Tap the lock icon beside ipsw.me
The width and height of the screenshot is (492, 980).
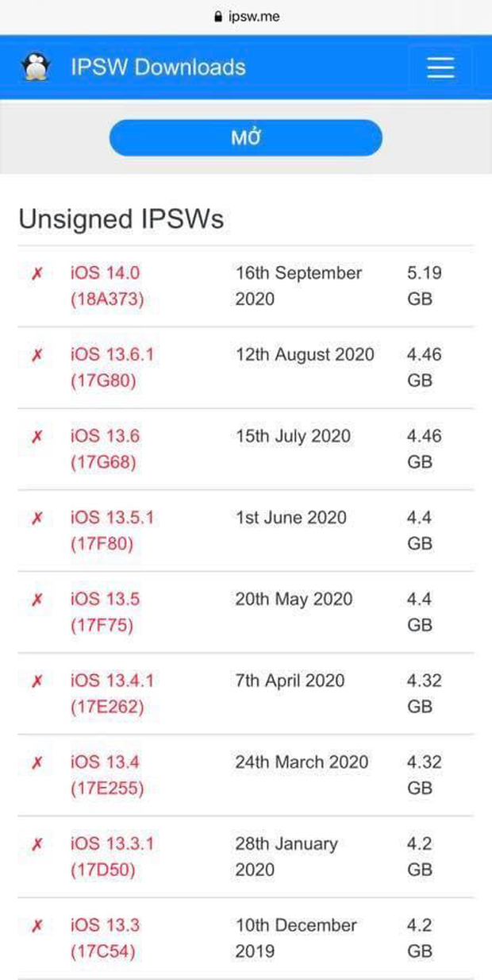[217, 16]
